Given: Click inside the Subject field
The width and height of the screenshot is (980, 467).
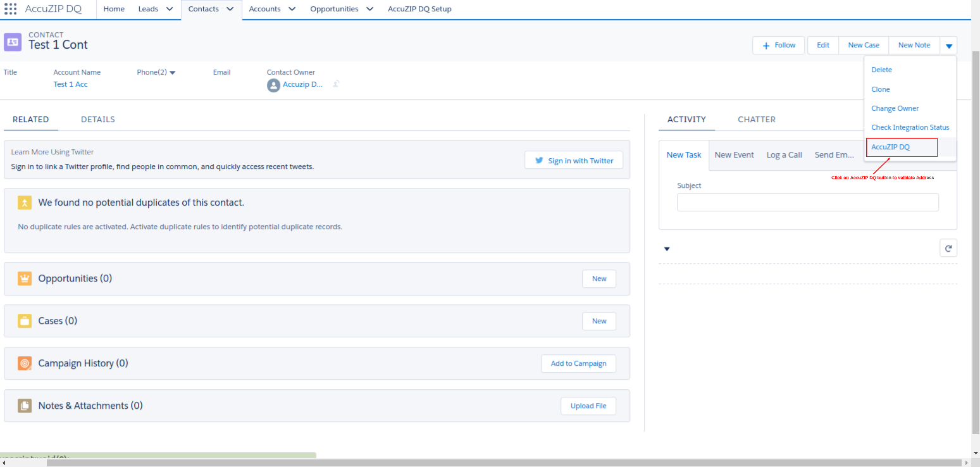Looking at the screenshot, I should click(x=807, y=202).
